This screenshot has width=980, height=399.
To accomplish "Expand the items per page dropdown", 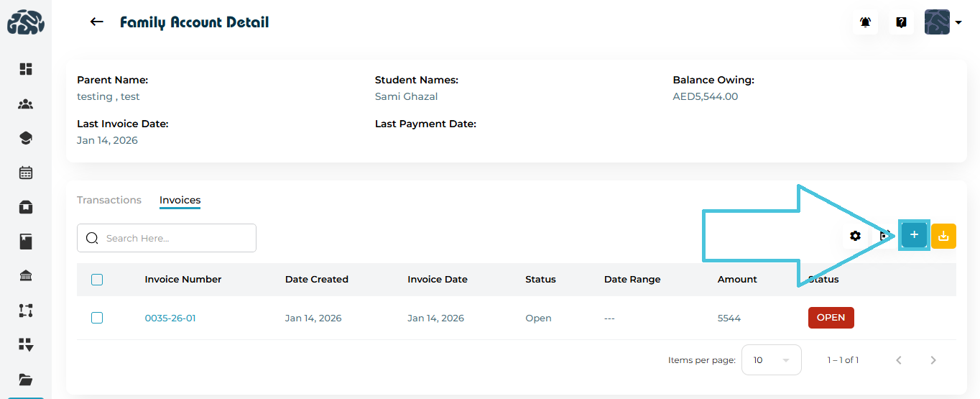I will (771, 360).
